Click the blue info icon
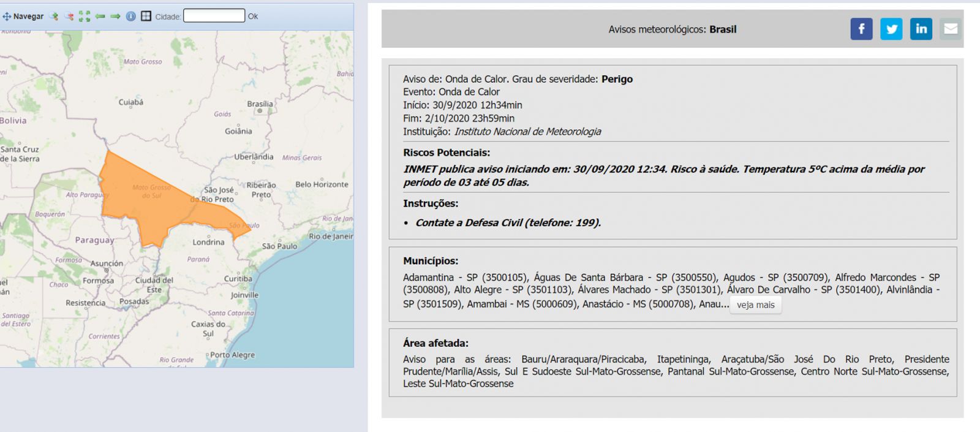This screenshot has width=980, height=432. (x=130, y=17)
